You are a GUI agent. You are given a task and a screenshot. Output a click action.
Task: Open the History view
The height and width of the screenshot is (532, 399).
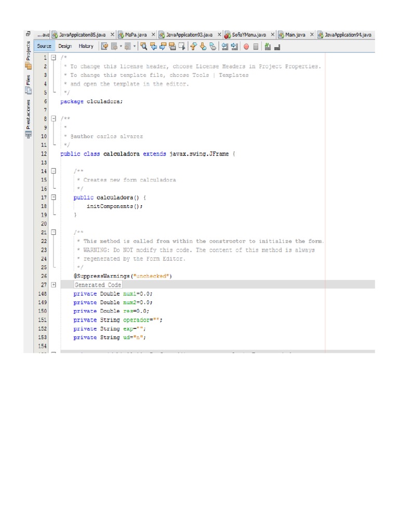[86, 46]
